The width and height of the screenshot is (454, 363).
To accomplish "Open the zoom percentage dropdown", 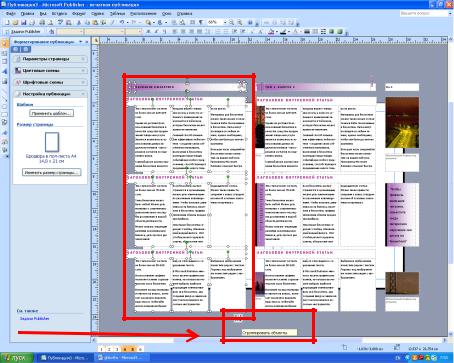I will 225,22.
